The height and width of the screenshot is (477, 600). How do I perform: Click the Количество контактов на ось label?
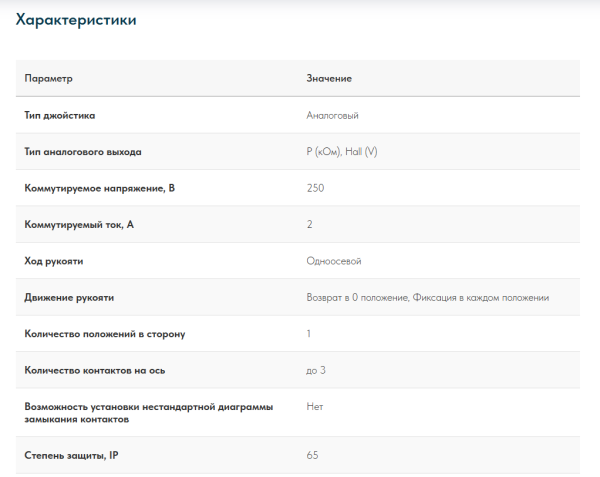[x=95, y=371]
